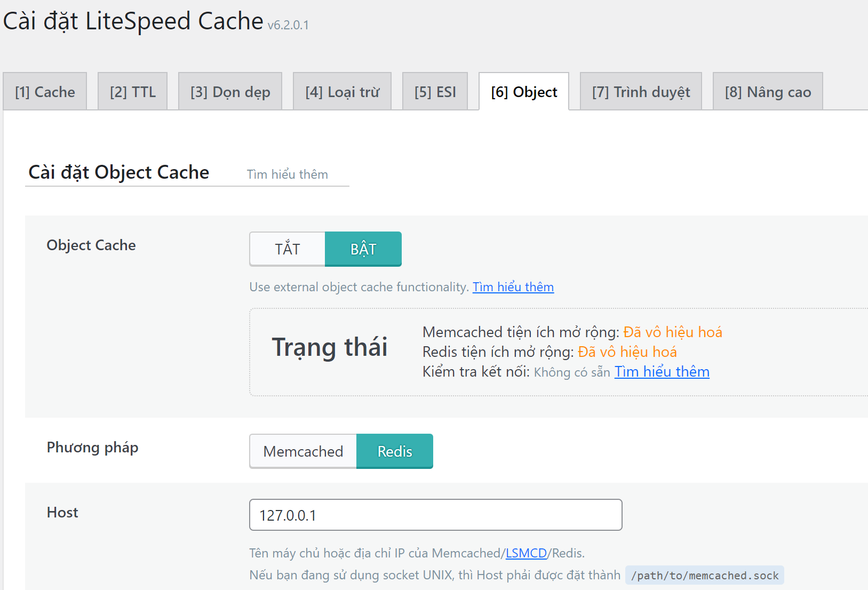The width and height of the screenshot is (868, 590).
Task: Select Redis as the method
Action: coord(395,451)
